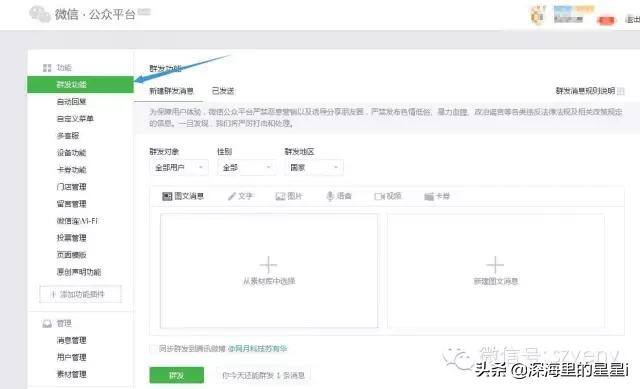Open 微信连Wi-Fi in the sidebar
Viewport: 640px width, 389px height.
77,221
